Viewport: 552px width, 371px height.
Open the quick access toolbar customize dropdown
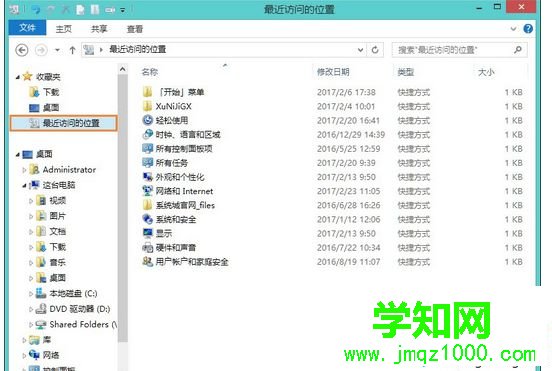pyautogui.click(x=123, y=10)
